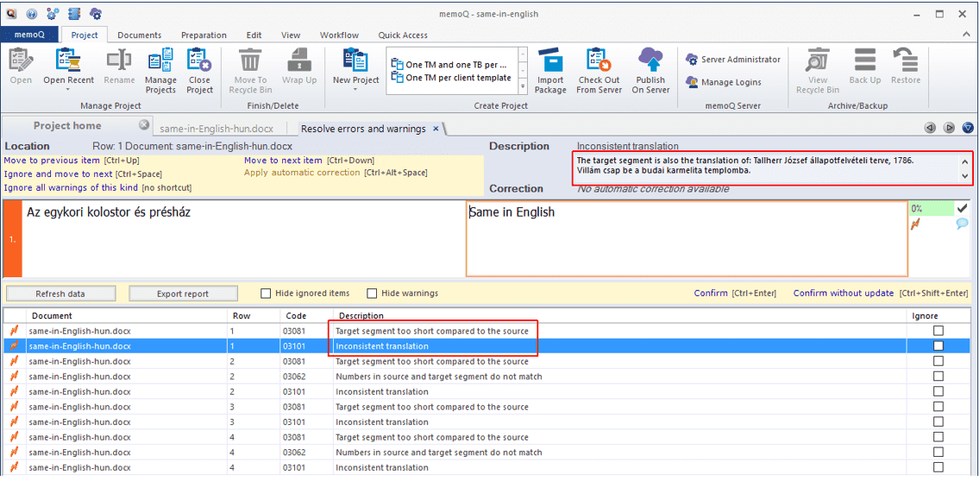This screenshot has width=980, height=481.
Task: Click the Refresh data button
Action: tap(60, 294)
